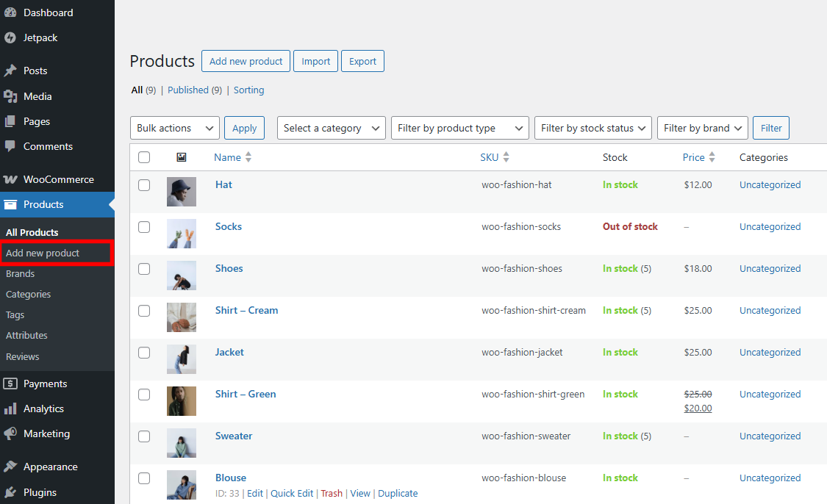Screen dimensions: 827x504
Task: Click the Hat product thumbnail image
Action: point(182,192)
